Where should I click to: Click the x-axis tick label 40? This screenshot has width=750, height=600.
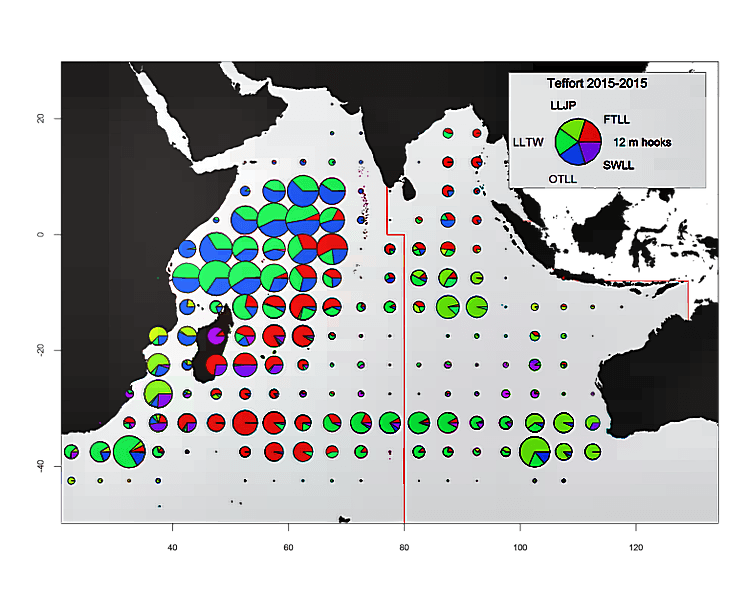tap(172, 547)
